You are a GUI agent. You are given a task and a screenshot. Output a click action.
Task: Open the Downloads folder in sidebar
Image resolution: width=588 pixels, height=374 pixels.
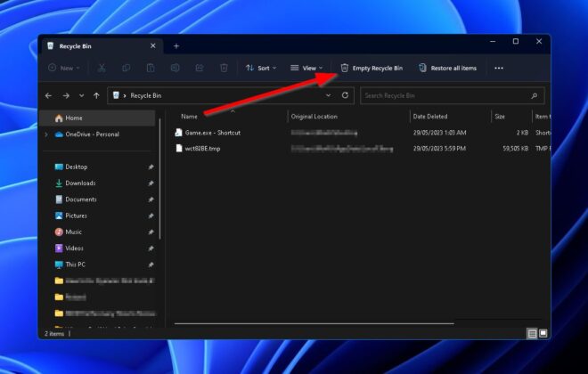click(x=80, y=183)
